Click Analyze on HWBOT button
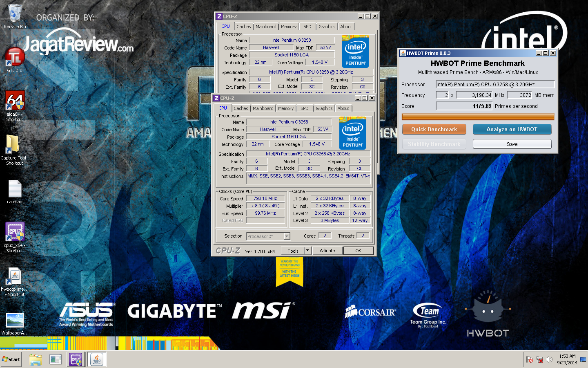The height and width of the screenshot is (368, 588). [512, 129]
